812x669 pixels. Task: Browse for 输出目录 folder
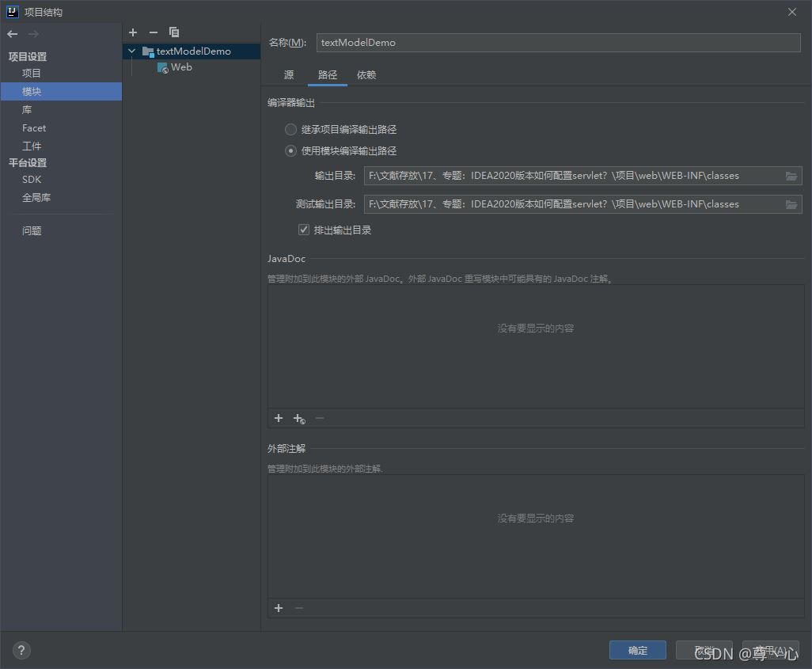(x=791, y=177)
